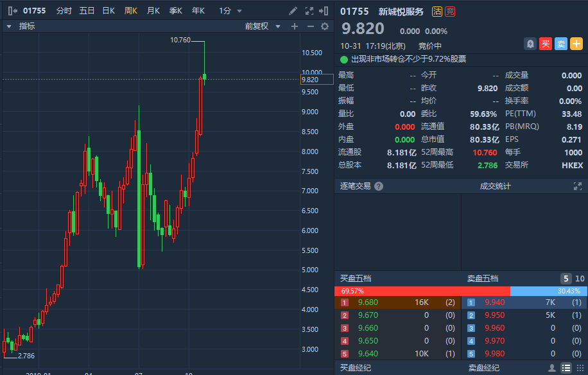Collapse the left panel with the arrow icon
This screenshot has width=588, height=375.
pos(12,11)
